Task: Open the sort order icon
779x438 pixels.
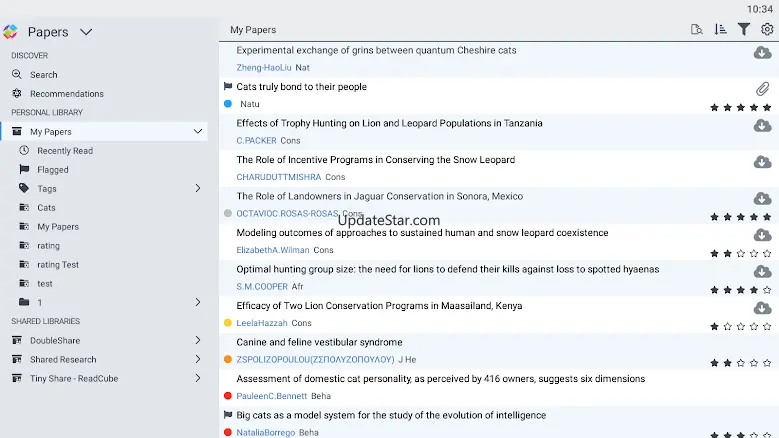Action: [x=720, y=29]
